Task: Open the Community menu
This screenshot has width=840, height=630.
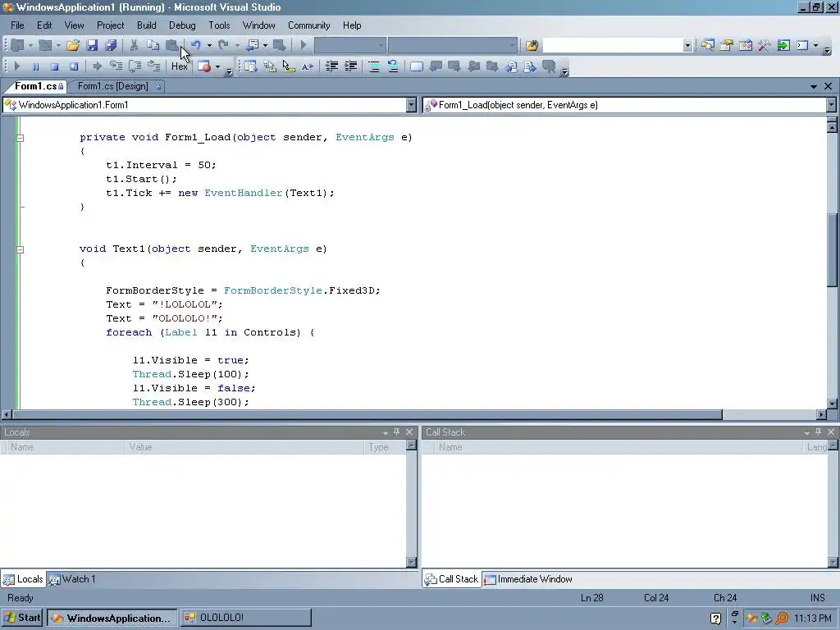Action: point(309,25)
